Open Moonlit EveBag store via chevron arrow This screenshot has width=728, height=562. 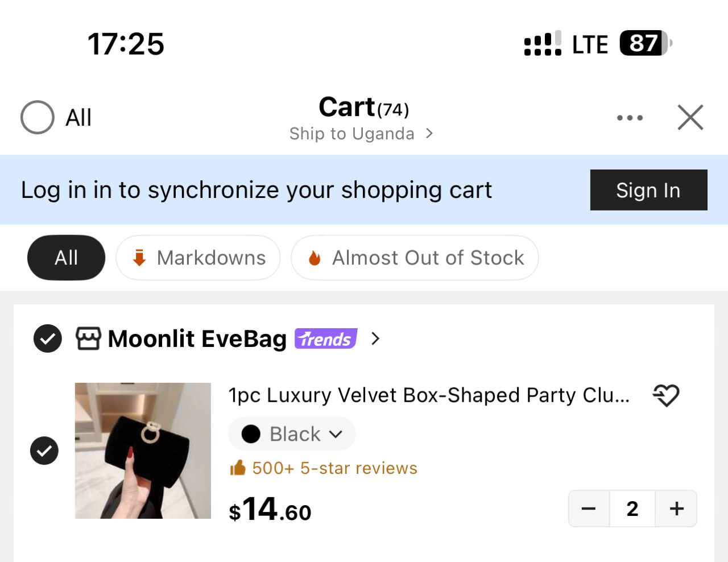coord(375,338)
